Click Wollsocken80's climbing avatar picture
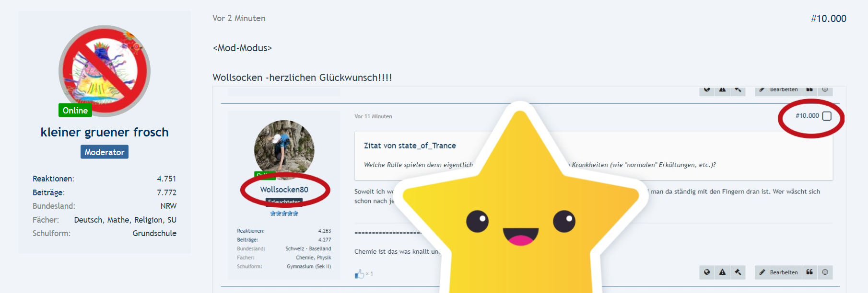This screenshot has width=868, height=293. [x=284, y=150]
